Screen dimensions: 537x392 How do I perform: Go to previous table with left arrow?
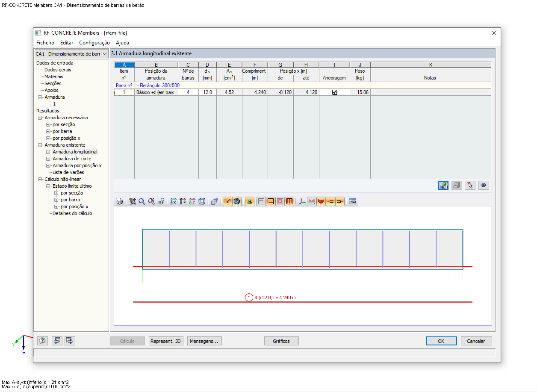click(x=57, y=341)
